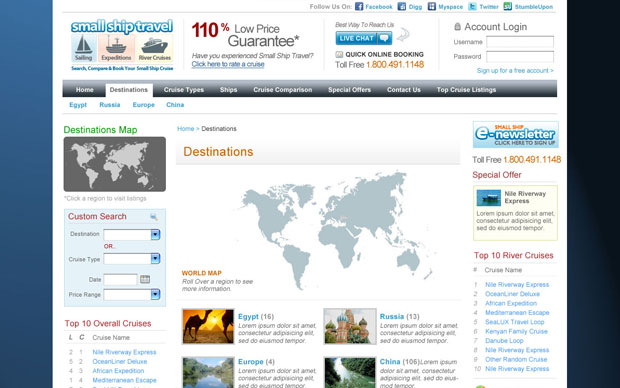Focus the Date input field

point(120,280)
